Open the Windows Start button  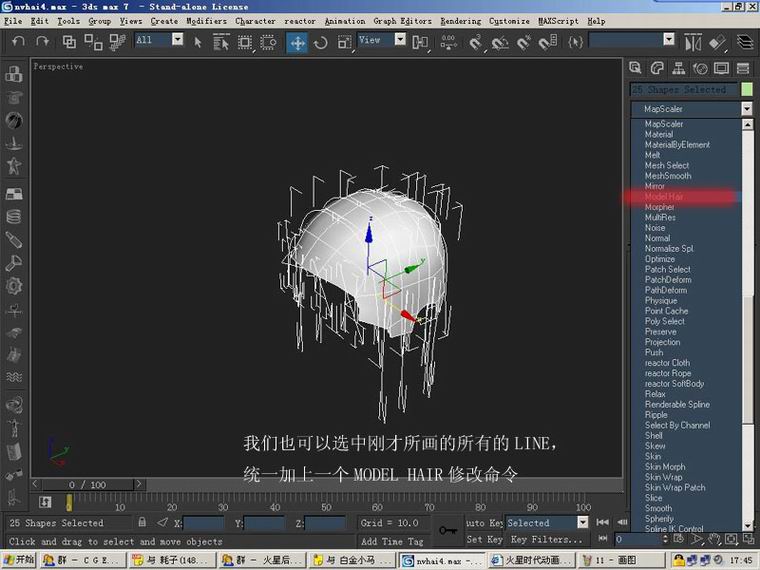tap(18, 560)
